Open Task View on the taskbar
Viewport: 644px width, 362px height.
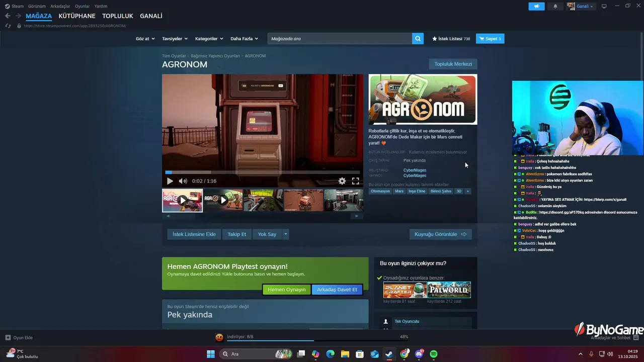coord(301,354)
